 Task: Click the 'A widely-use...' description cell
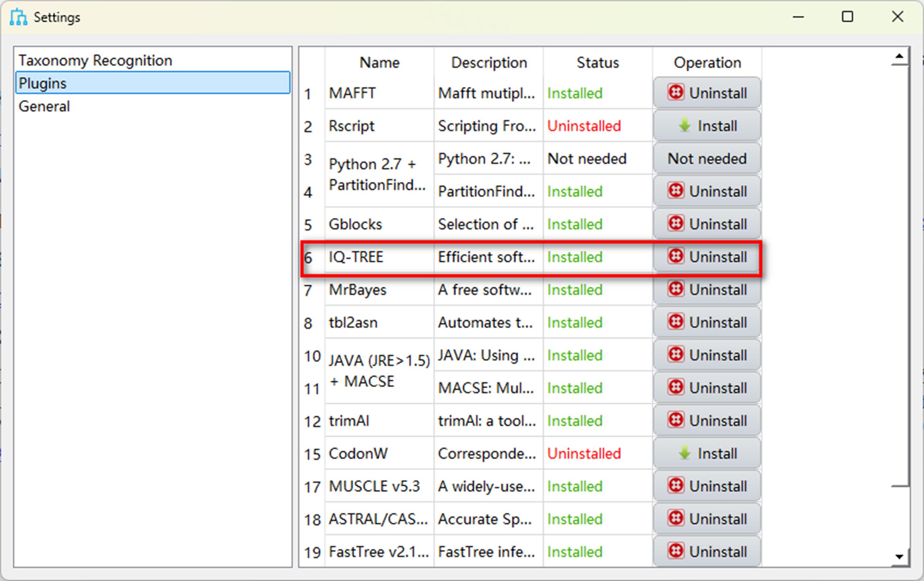489,486
